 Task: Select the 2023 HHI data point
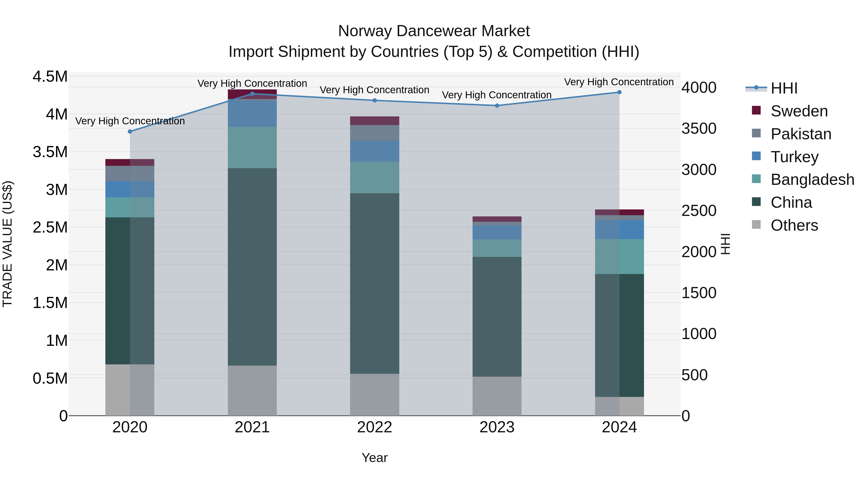pos(497,106)
